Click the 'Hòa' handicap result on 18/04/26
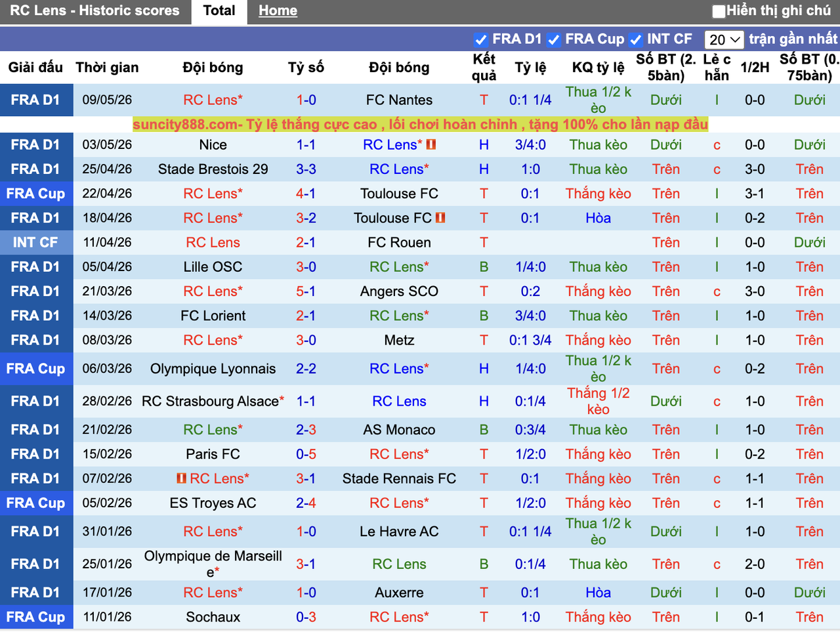 598,218
